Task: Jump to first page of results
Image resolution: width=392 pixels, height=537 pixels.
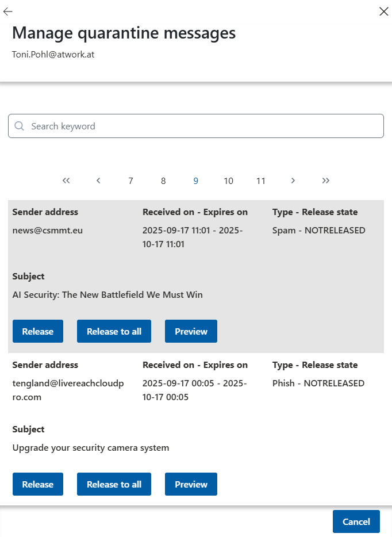Action: tap(66, 181)
